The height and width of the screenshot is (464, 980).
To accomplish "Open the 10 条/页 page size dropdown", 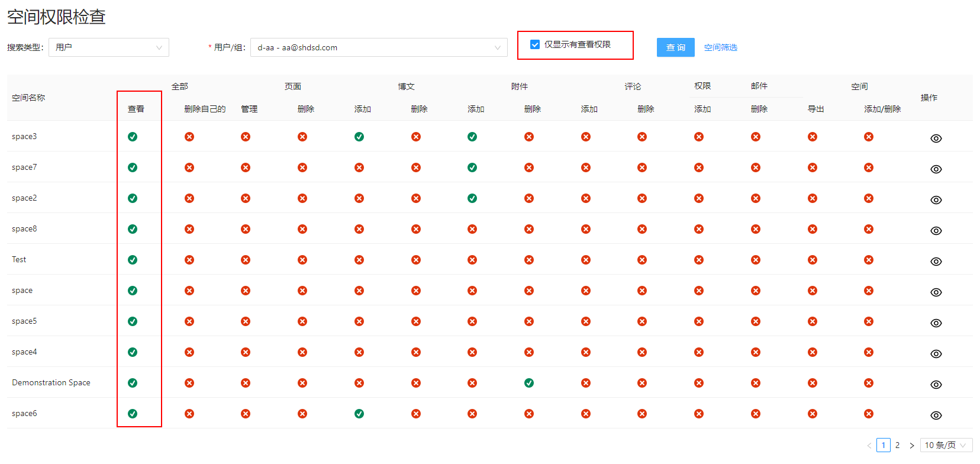I will coord(946,445).
